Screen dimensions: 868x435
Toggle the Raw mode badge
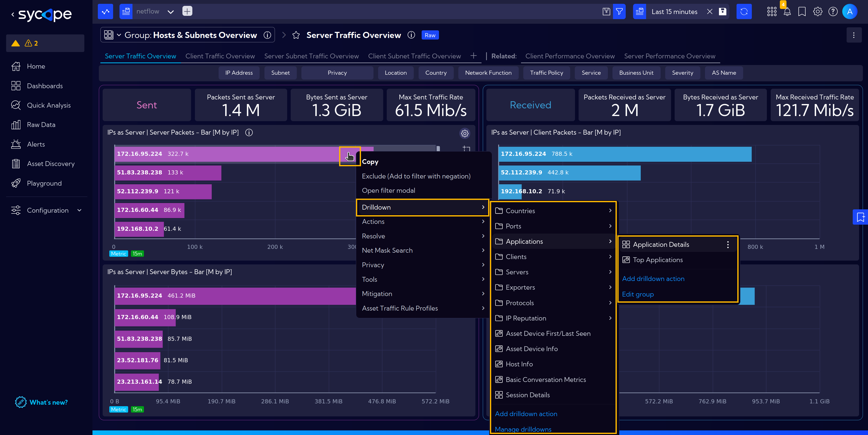click(x=430, y=35)
